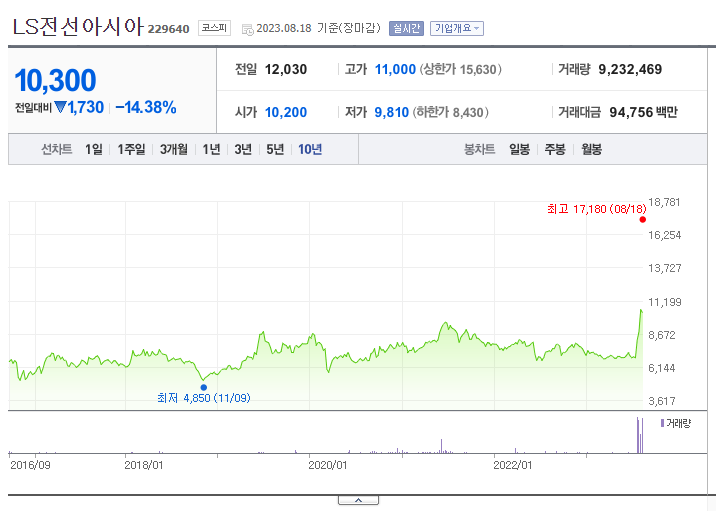Click the 저가 value 9,810
The image size is (716, 511).
point(391,112)
